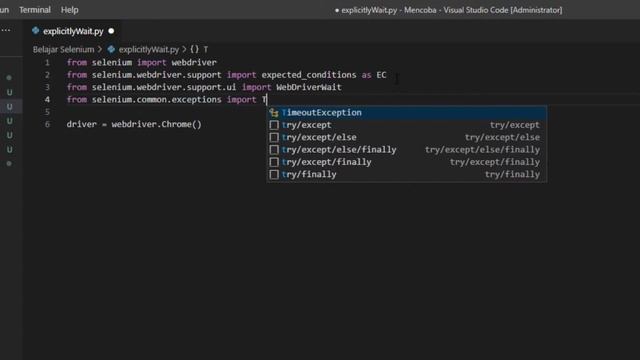
Task: Choose the try/except/finally snippet
Action: pos(407,162)
